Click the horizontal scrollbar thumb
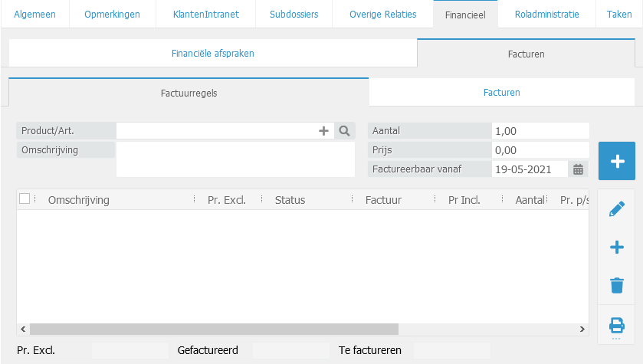 click(214, 329)
